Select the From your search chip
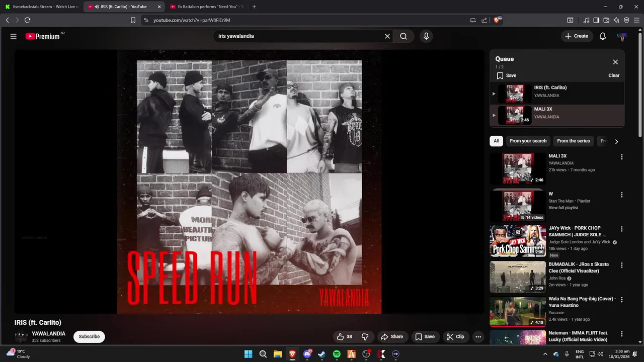This screenshot has height=362, width=644. click(x=528, y=141)
